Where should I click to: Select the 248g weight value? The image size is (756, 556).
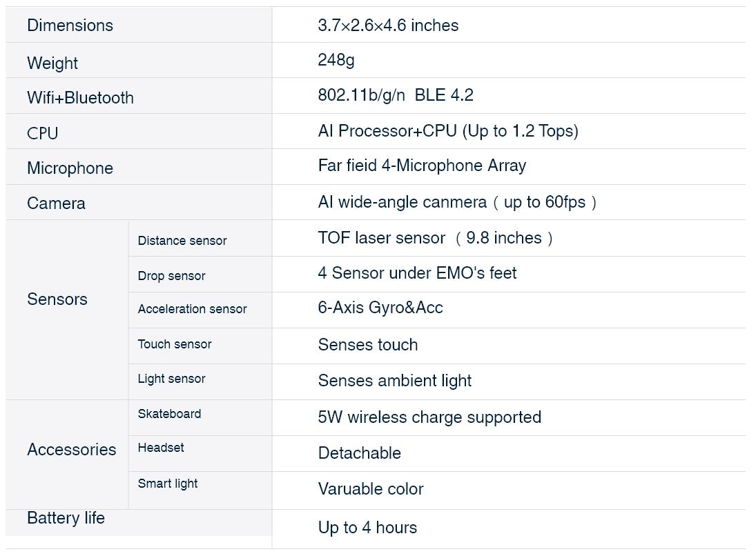[336, 60]
